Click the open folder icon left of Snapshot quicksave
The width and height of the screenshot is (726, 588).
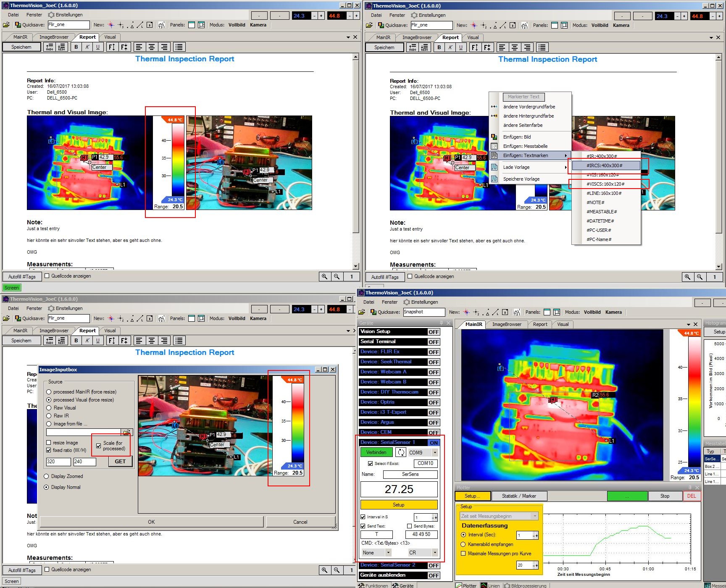[x=362, y=312]
